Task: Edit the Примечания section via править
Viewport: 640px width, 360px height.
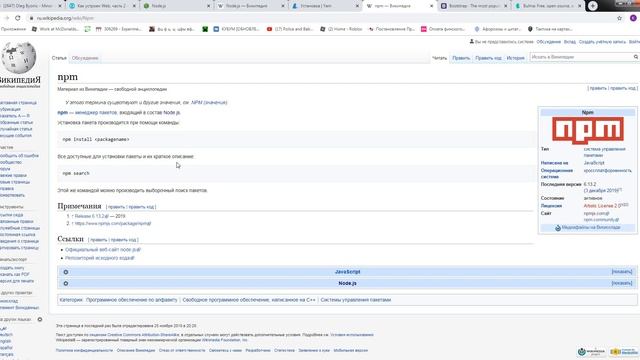Action: (116, 207)
